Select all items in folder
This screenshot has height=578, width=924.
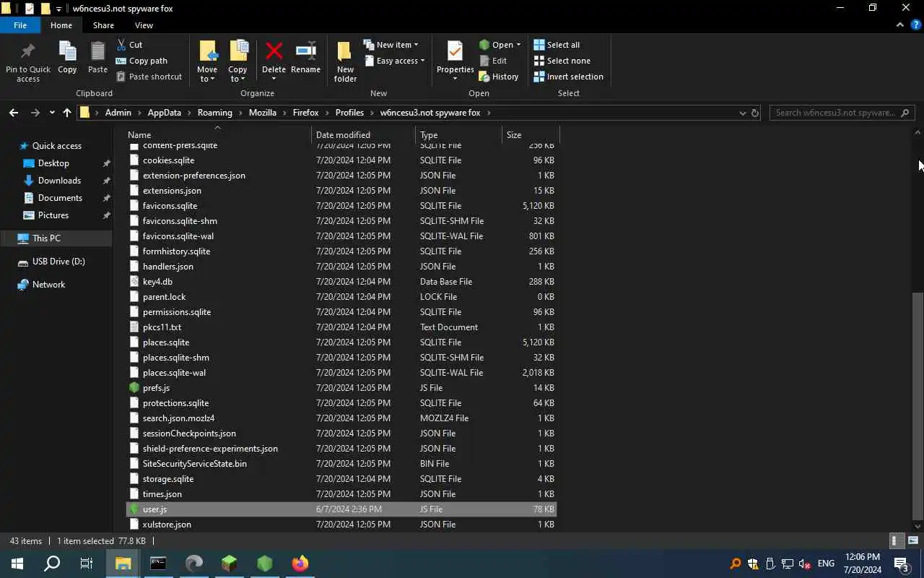pos(557,45)
